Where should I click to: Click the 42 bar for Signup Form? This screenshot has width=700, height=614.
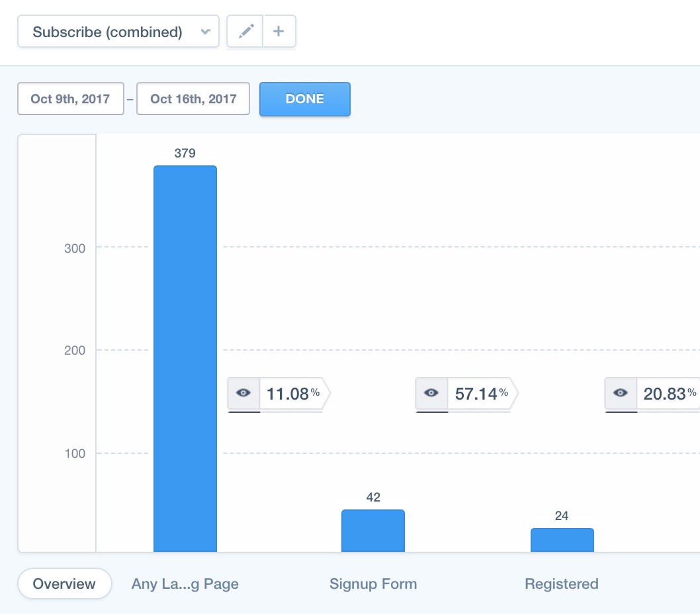[x=373, y=531]
